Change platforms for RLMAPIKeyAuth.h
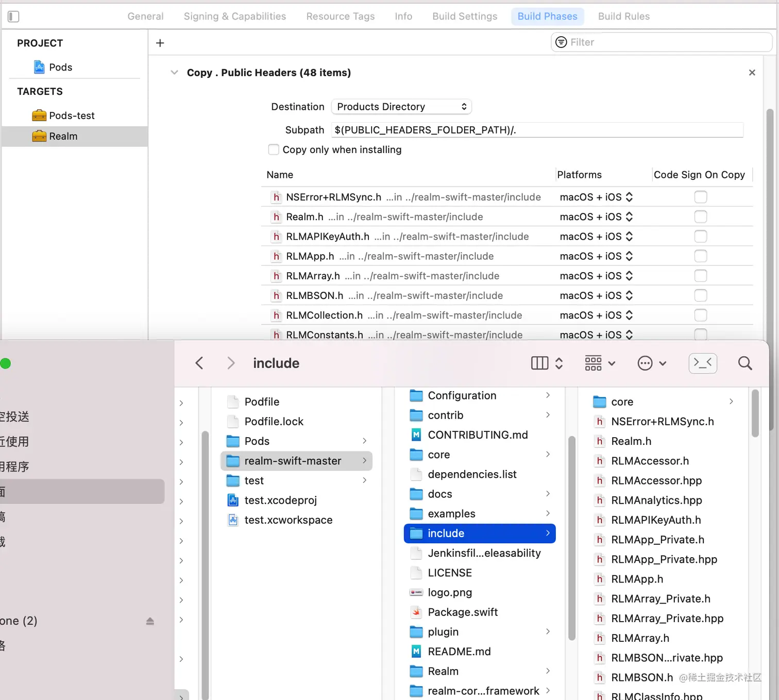The image size is (779, 700). click(x=596, y=236)
